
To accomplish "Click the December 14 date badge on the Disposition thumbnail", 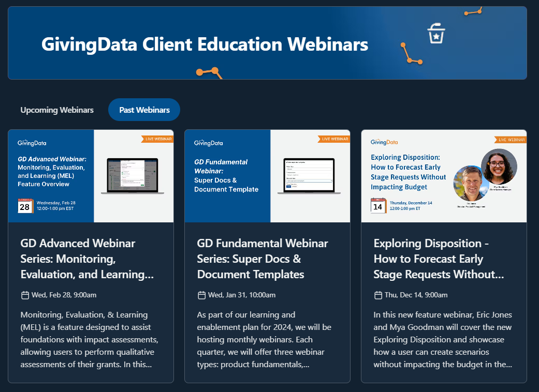I will pyautogui.click(x=378, y=205).
